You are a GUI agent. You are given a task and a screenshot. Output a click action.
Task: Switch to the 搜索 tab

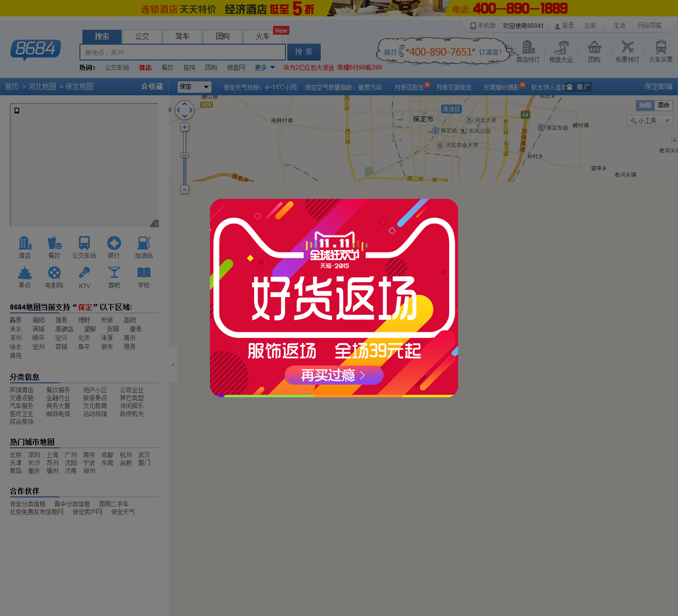coord(102,36)
